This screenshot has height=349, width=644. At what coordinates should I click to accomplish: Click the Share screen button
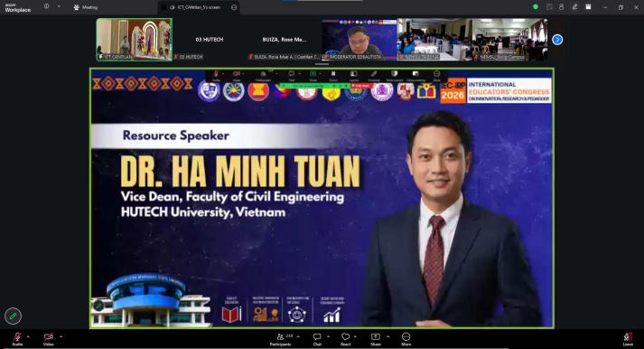click(x=376, y=339)
